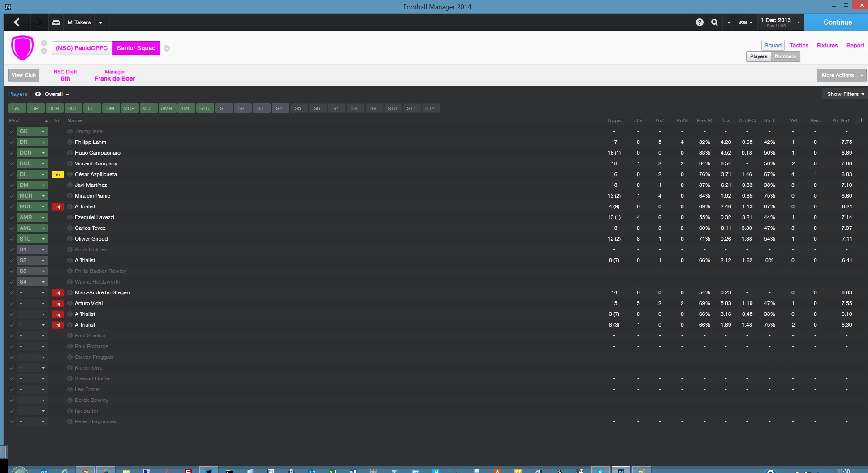Image resolution: width=868 pixels, height=473 pixels.
Task: Click the View Club button
Action: coord(24,75)
